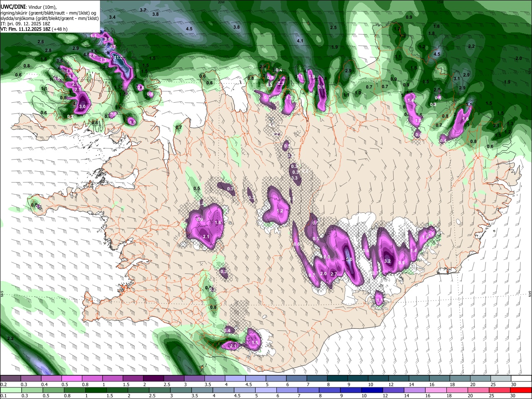Pick the light periwinkle 5 swatch in rain scale
Image resolution: width=532 pixels, height=399 pixels.
coord(266,390)
